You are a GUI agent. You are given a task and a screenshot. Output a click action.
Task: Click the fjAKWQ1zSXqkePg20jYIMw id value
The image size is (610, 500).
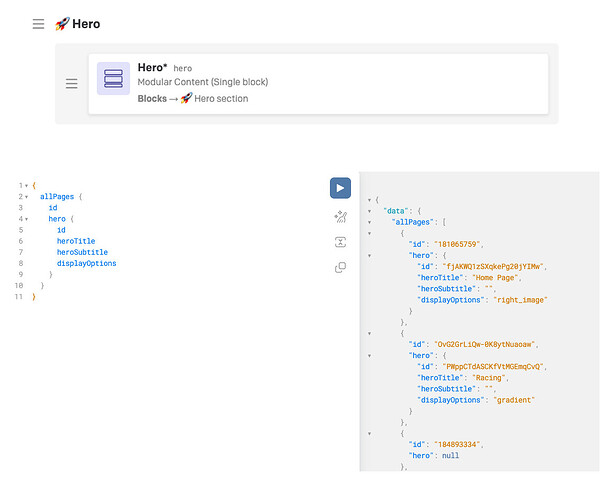[493, 267]
